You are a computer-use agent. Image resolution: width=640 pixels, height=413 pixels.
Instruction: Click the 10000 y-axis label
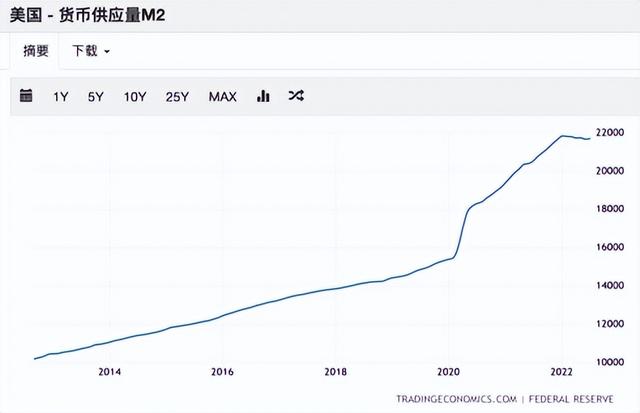[610, 362]
